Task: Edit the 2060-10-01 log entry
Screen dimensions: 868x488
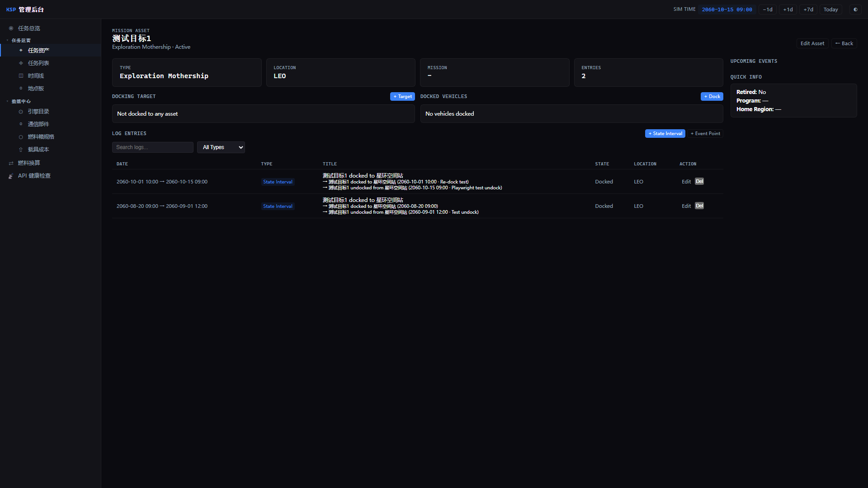Action: [686, 182]
